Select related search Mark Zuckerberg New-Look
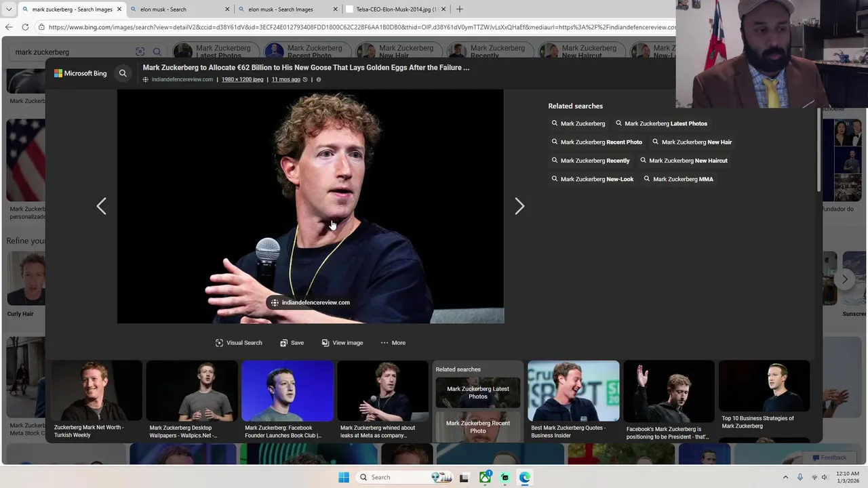 (x=592, y=179)
